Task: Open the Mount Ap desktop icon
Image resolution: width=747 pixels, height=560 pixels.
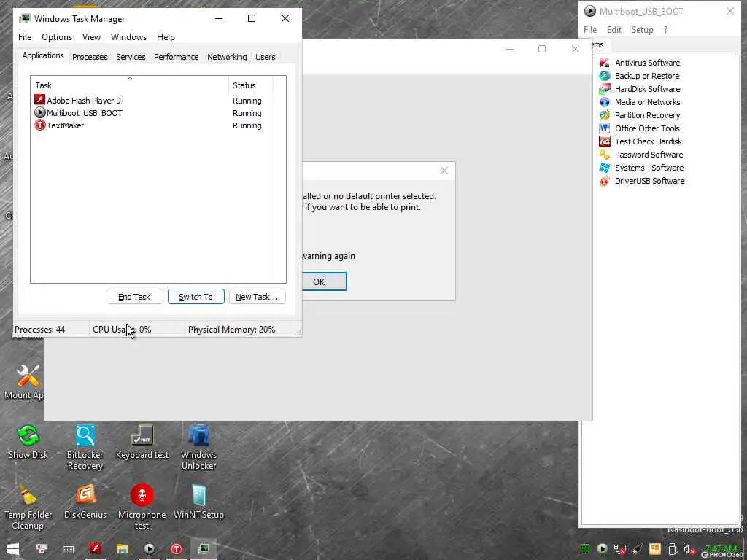Action: (28, 376)
